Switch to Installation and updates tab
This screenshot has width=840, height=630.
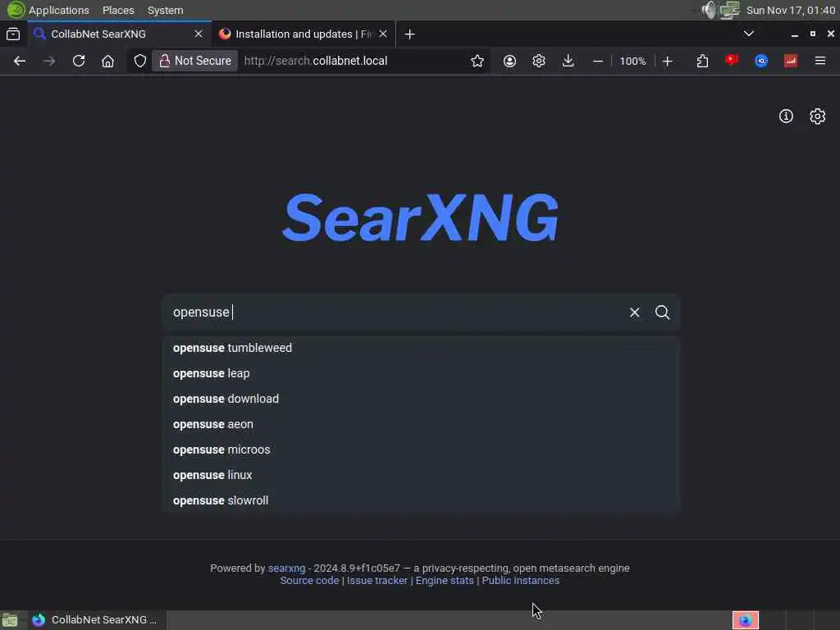pos(304,34)
